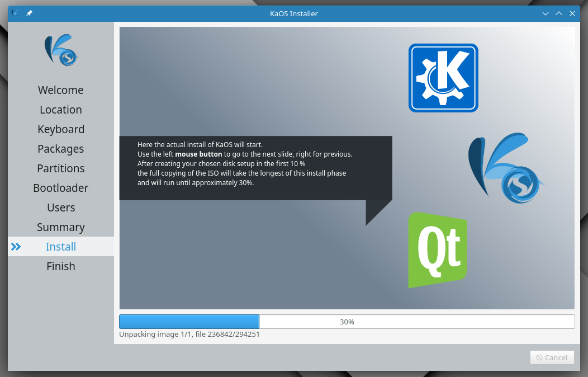Screen dimensions: 588x377
Task: Click 'and will run until approximately 30%' line
Action: point(196,183)
